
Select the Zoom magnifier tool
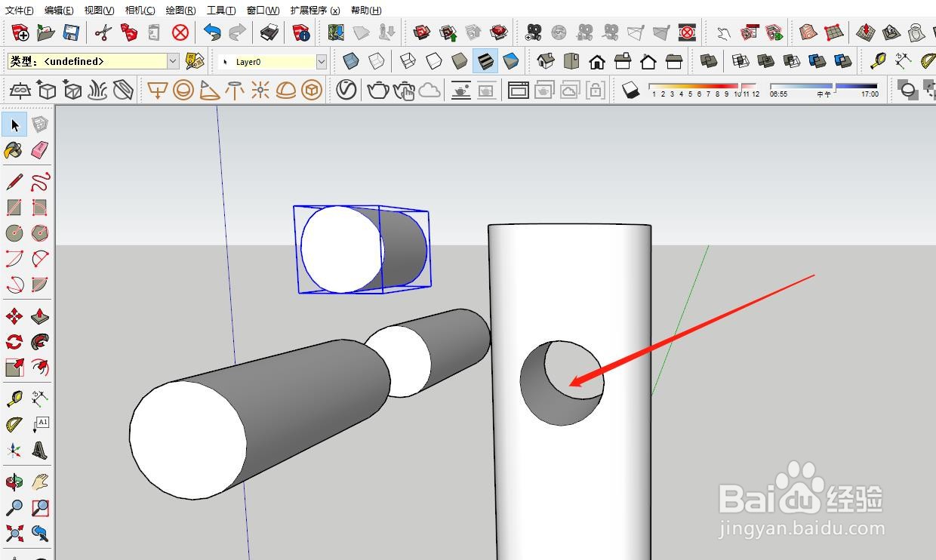click(x=14, y=508)
